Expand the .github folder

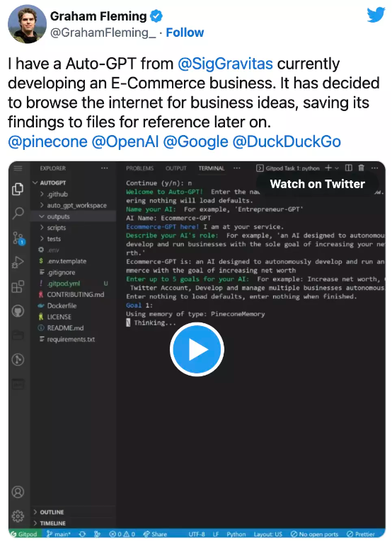(x=54, y=194)
